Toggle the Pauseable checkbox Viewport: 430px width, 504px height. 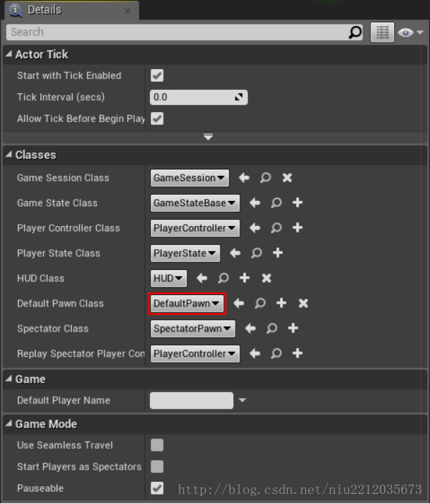(156, 488)
